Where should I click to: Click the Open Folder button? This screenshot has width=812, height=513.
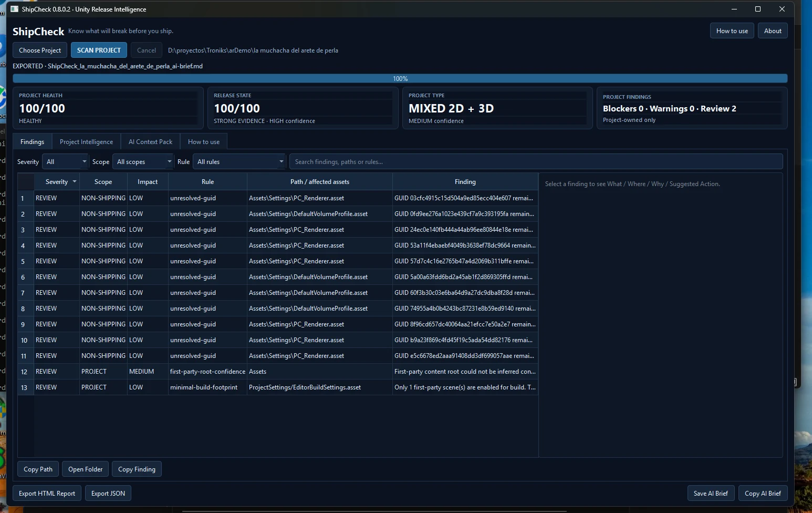coord(86,469)
